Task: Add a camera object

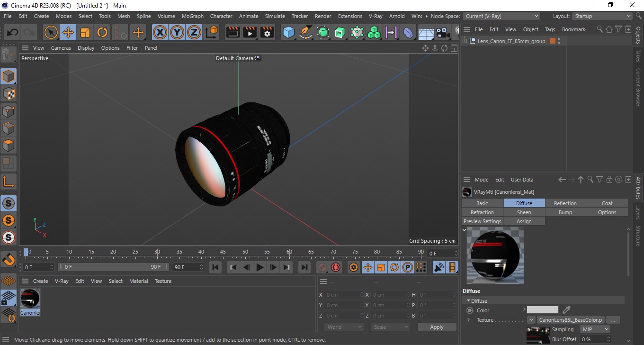Action: click(443, 32)
